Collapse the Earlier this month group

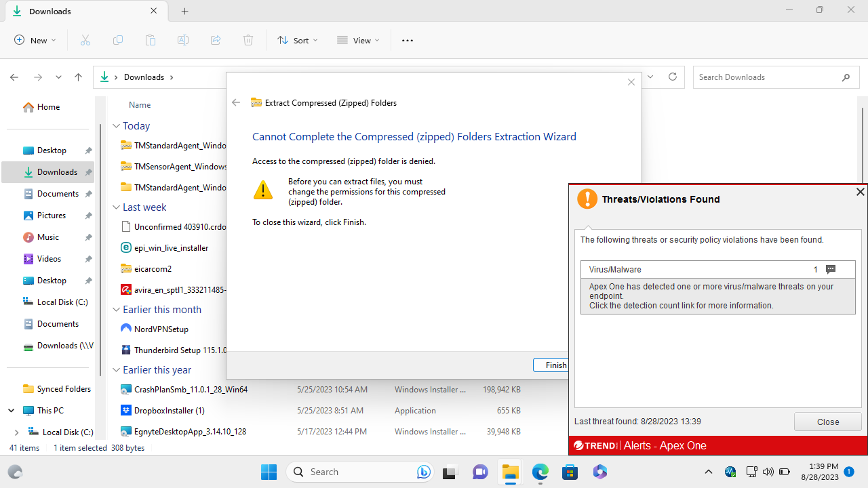point(117,310)
